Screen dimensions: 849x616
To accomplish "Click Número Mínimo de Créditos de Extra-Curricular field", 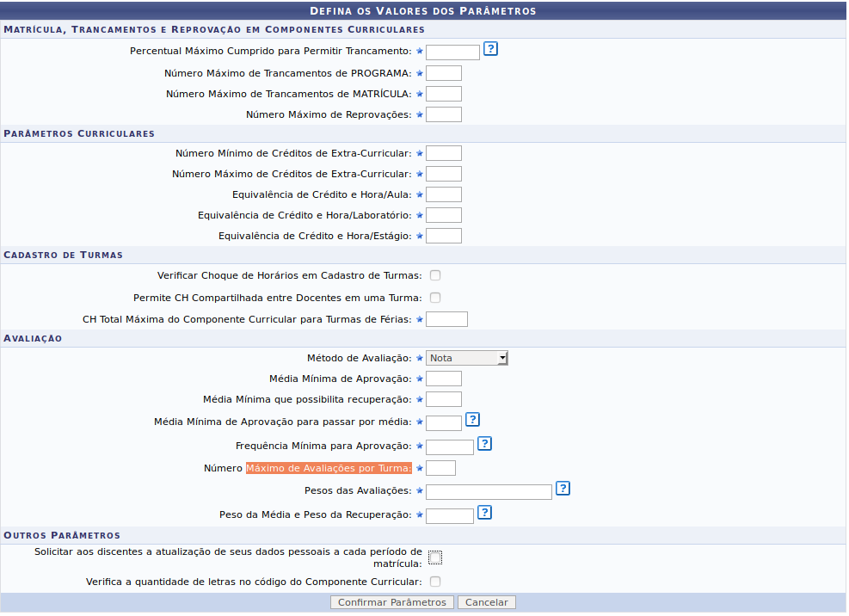I will pyautogui.click(x=443, y=153).
